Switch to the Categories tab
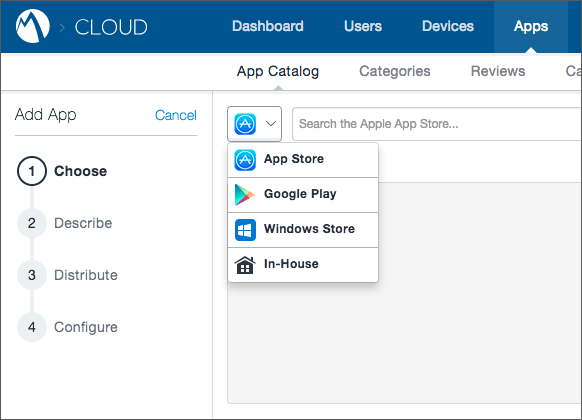 [x=395, y=71]
